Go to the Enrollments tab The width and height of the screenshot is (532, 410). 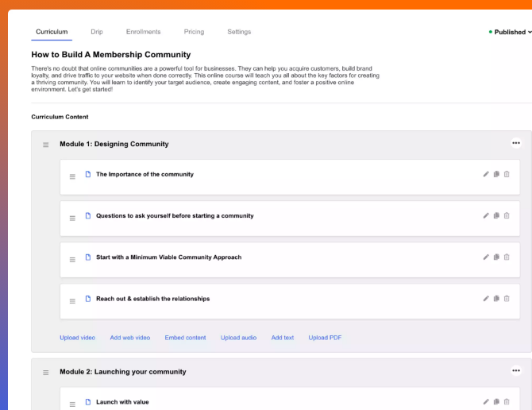(x=143, y=32)
